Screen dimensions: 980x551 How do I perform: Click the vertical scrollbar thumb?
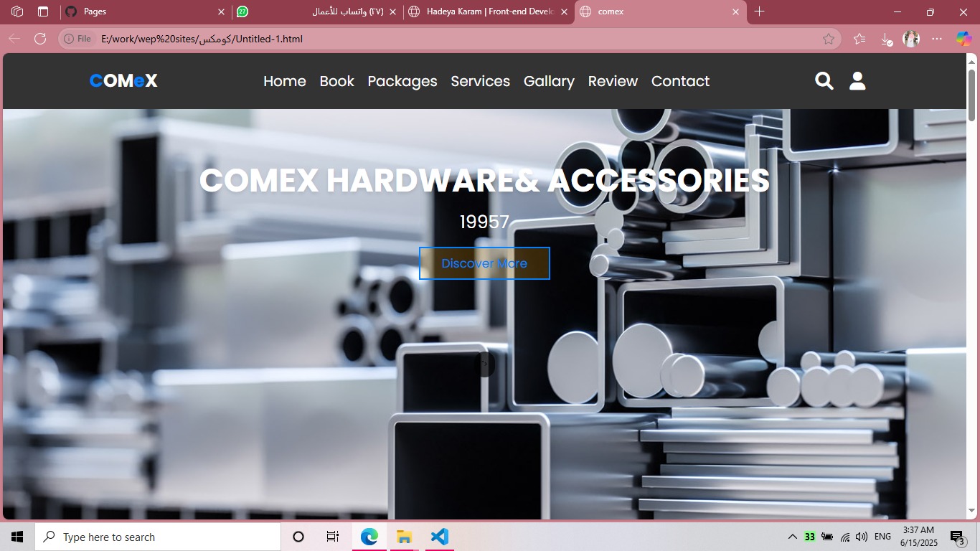972,95
